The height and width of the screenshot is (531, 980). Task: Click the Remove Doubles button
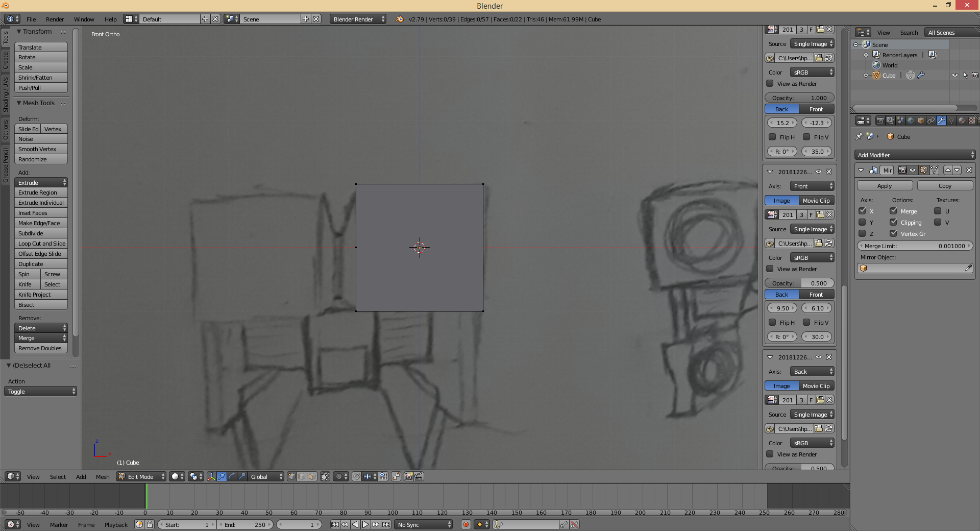(41, 348)
